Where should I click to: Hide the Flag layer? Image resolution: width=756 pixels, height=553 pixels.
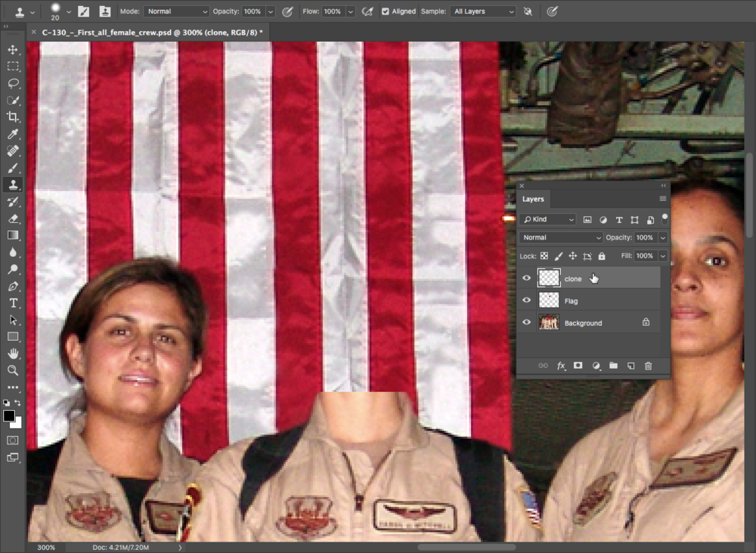click(527, 301)
